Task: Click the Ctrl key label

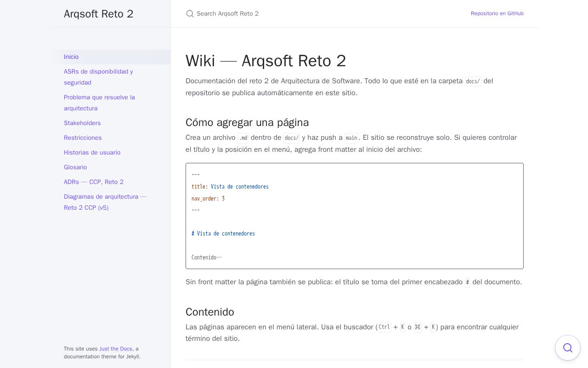Action: click(x=384, y=328)
